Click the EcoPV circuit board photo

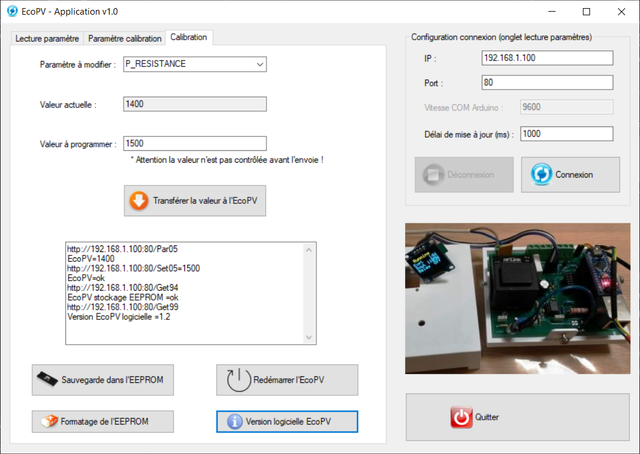[518, 298]
